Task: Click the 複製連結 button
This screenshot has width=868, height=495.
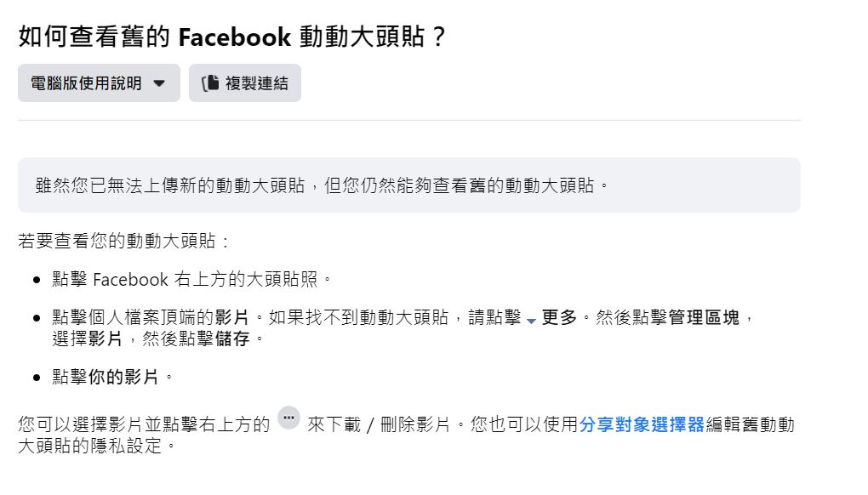Action: pos(245,83)
